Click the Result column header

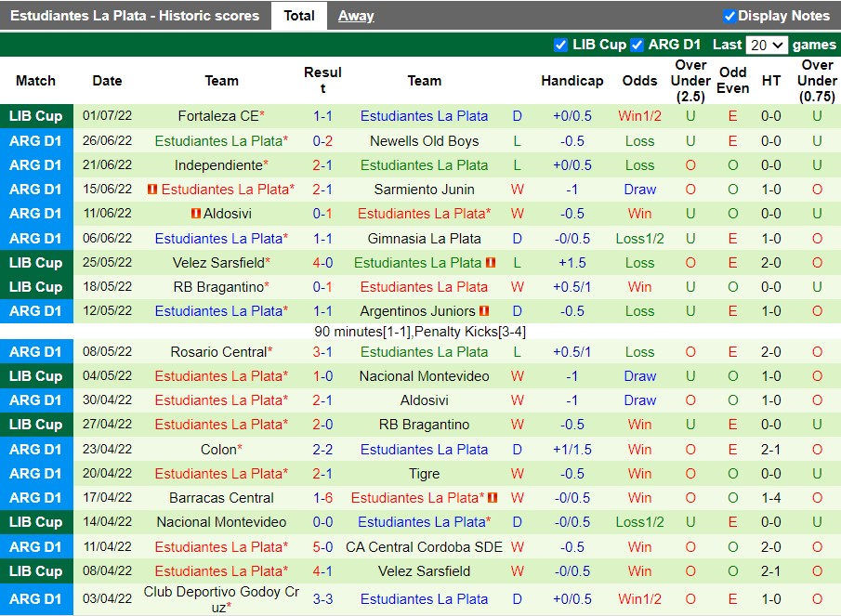pyautogui.click(x=322, y=81)
